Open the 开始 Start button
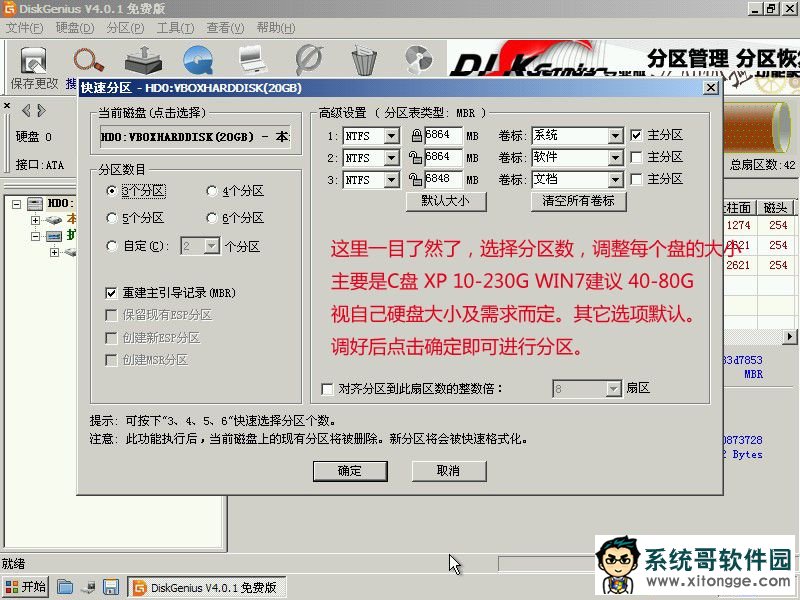800x600 pixels. [x=26, y=587]
